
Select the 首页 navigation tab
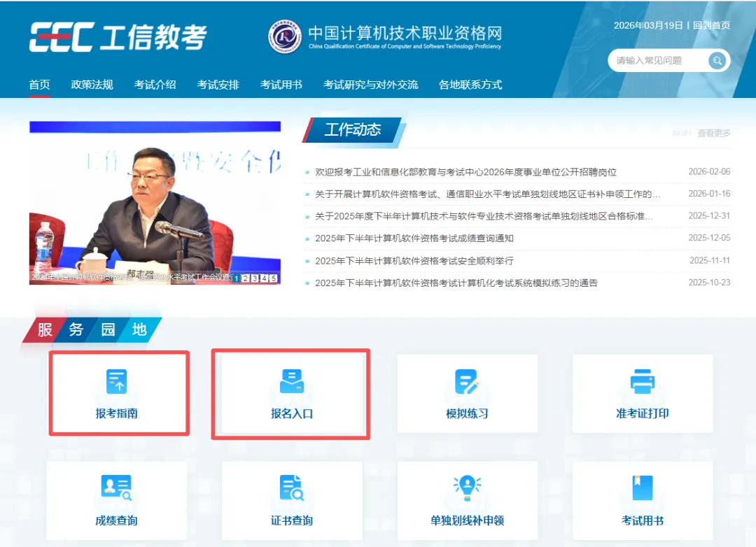38,84
